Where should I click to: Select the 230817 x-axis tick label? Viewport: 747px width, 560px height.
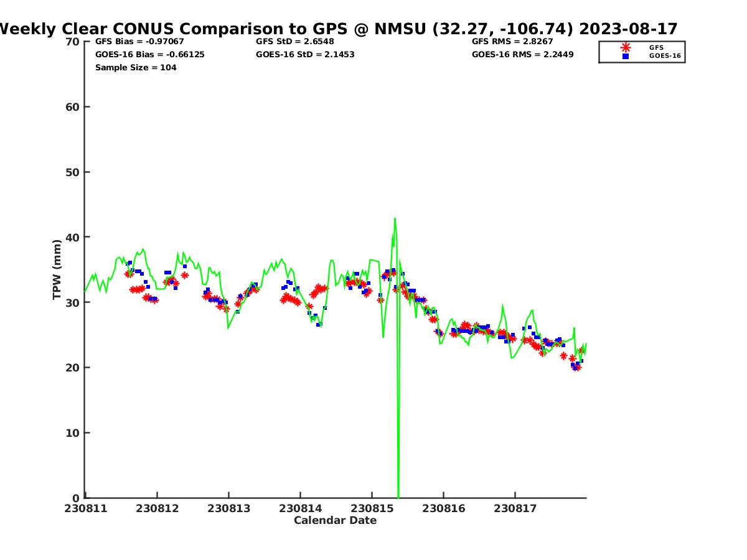(515, 508)
